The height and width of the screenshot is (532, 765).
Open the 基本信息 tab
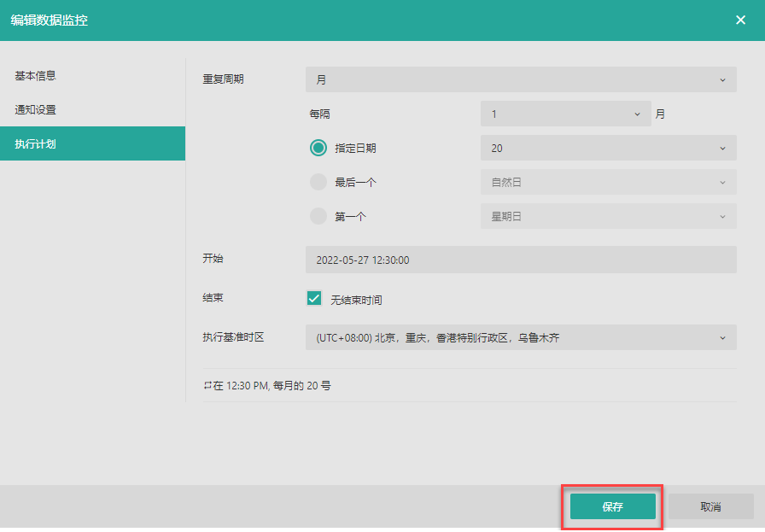coord(93,76)
